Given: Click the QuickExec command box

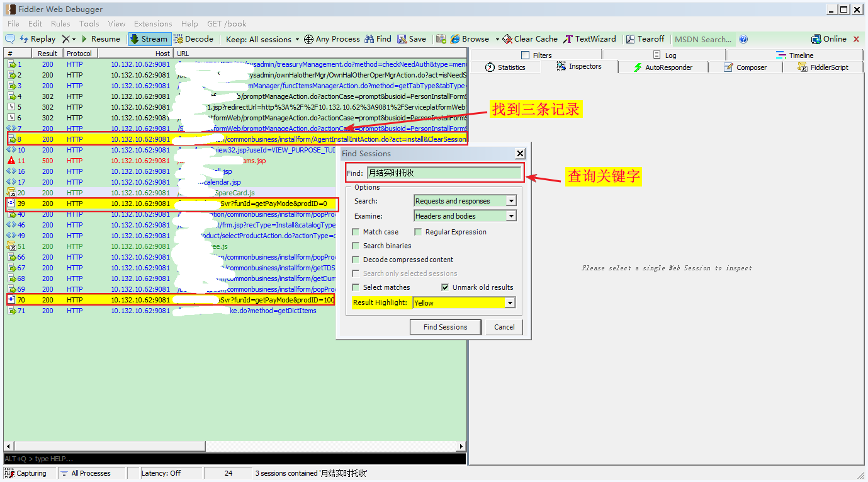Looking at the screenshot, I should pos(235,459).
